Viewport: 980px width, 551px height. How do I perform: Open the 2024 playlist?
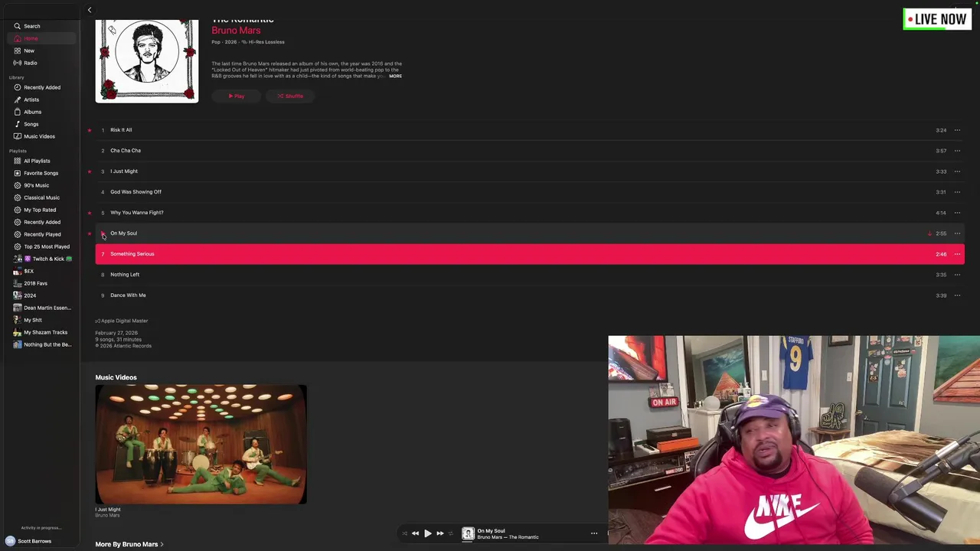(x=30, y=295)
